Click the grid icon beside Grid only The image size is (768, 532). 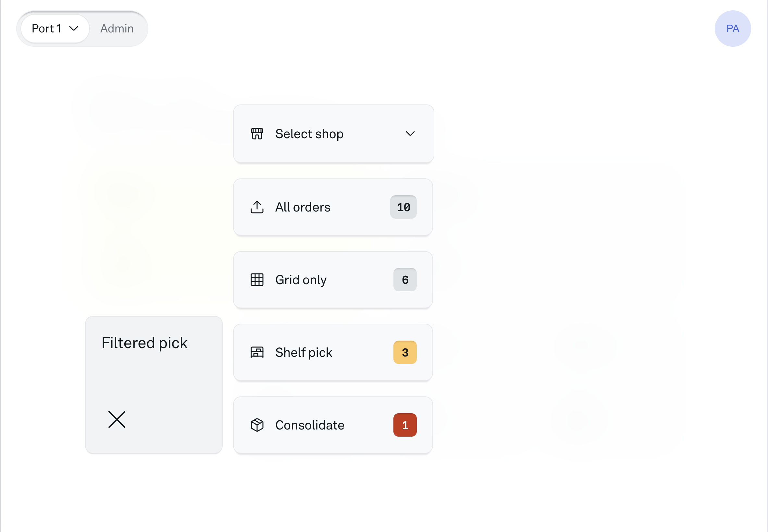[257, 280]
